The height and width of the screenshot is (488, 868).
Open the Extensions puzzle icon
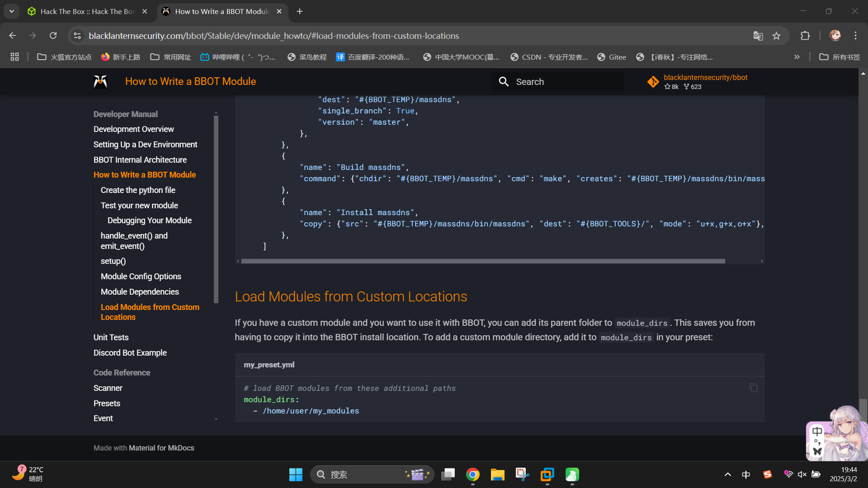point(805,36)
